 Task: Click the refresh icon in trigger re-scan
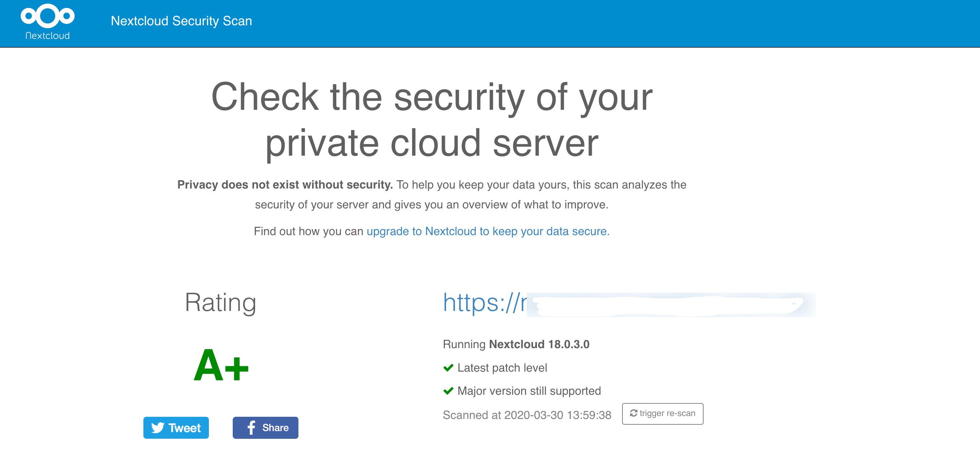pyautogui.click(x=633, y=413)
